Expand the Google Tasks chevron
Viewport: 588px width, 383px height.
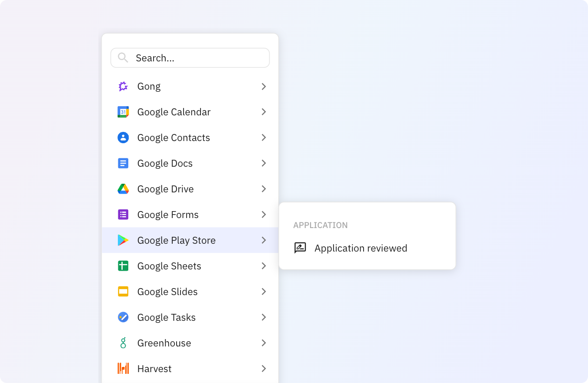(264, 317)
